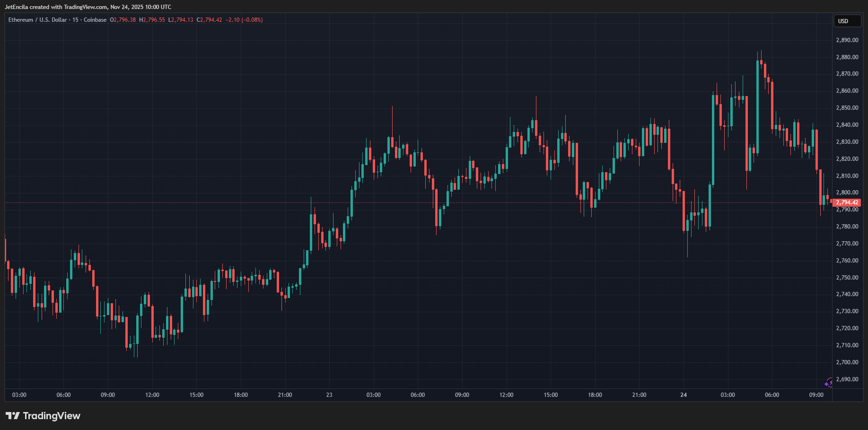Click the 2,860.00 price axis label

coord(847,91)
